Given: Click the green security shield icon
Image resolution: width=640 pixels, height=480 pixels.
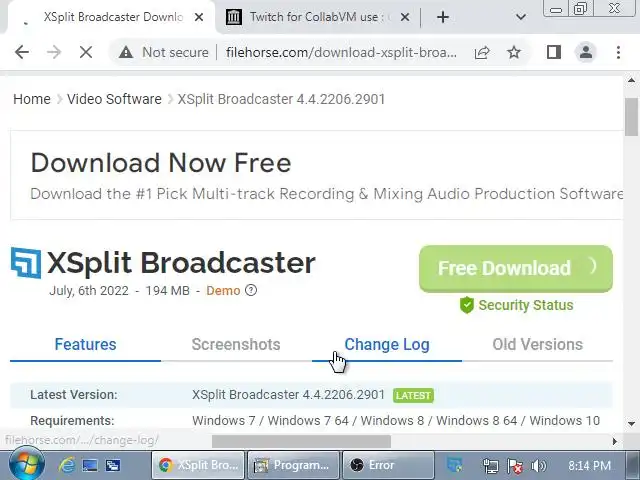Looking at the screenshot, I should click(x=467, y=305).
